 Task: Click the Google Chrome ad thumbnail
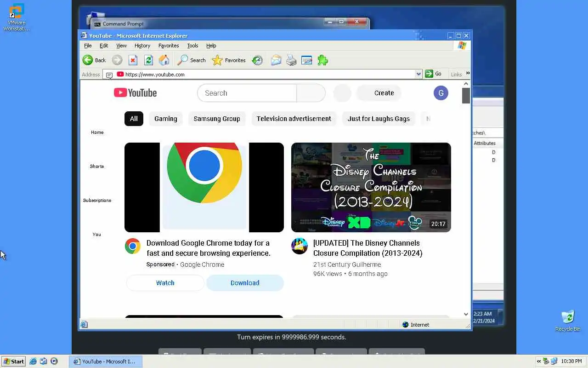click(x=204, y=187)
